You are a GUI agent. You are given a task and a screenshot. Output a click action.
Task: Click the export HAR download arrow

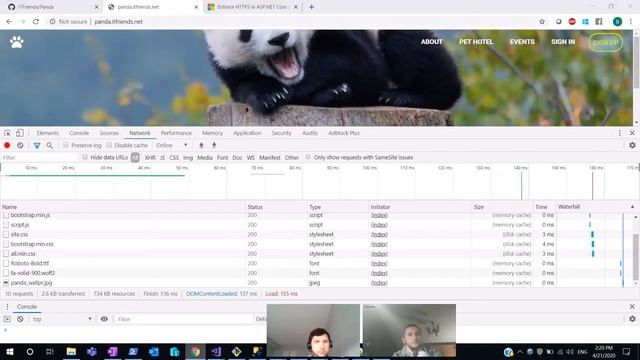214,145
